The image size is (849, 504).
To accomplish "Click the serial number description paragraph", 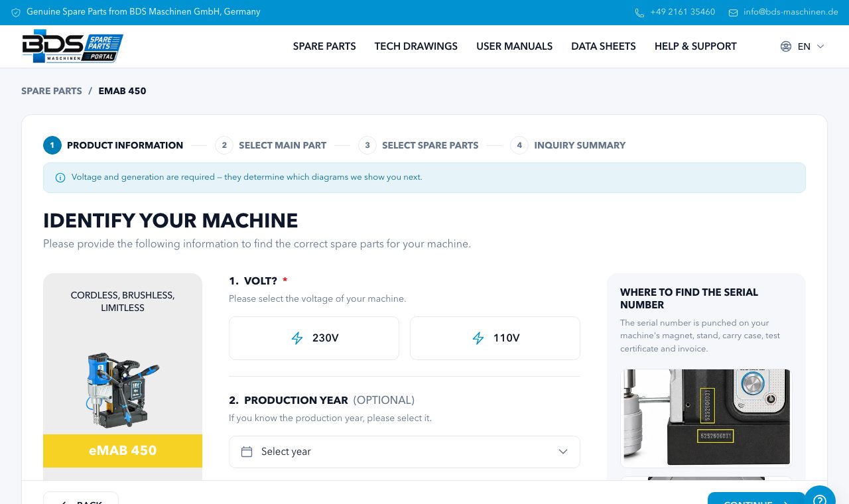I will [700, 336].
